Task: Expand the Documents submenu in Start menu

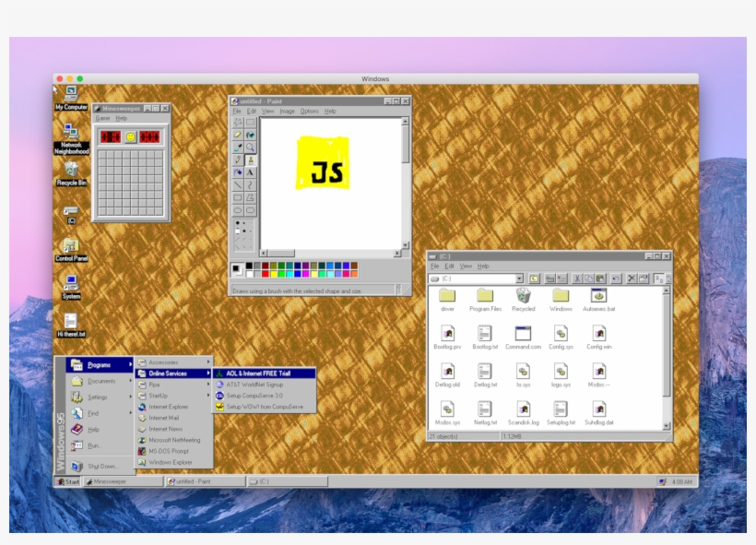Action: (100, 381)
